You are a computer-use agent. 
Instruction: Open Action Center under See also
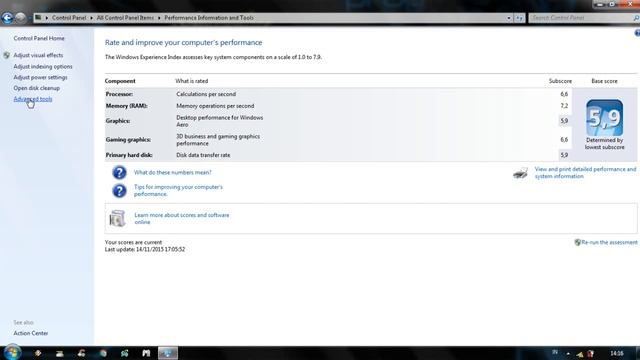(x=31, y=333)
